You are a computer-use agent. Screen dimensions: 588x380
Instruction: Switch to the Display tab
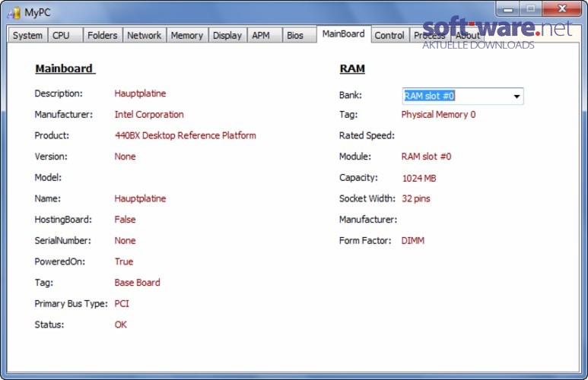point(227,35)
